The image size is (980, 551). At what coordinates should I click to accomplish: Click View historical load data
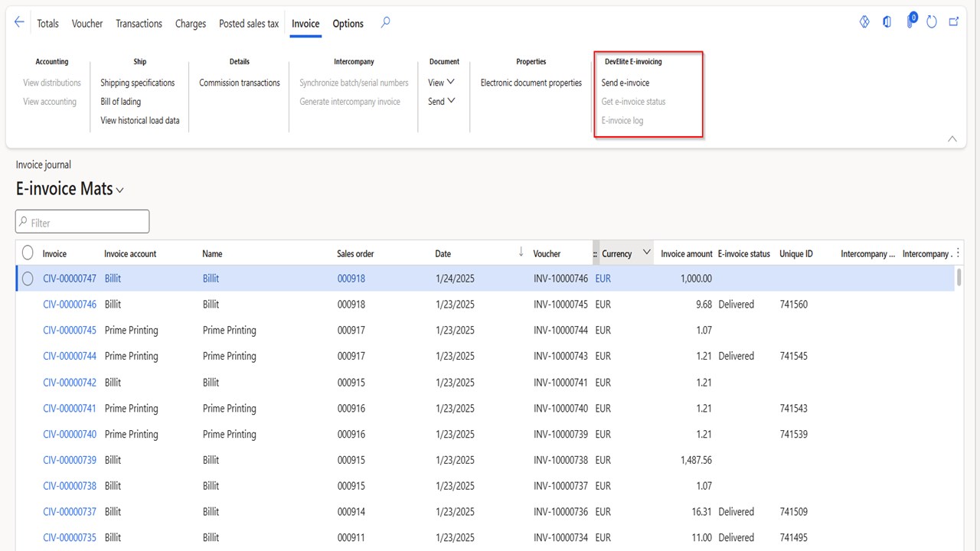point(139,120)
